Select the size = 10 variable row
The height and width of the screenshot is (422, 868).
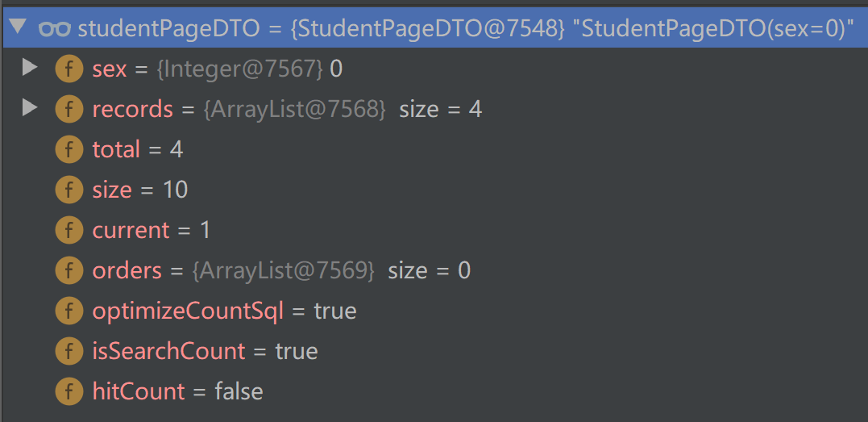tap(434, 190)
